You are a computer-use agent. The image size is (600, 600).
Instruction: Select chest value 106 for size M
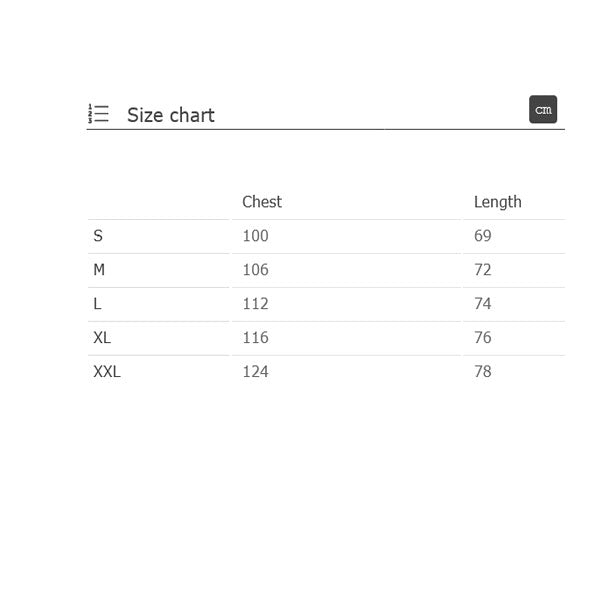pos(256,270)
